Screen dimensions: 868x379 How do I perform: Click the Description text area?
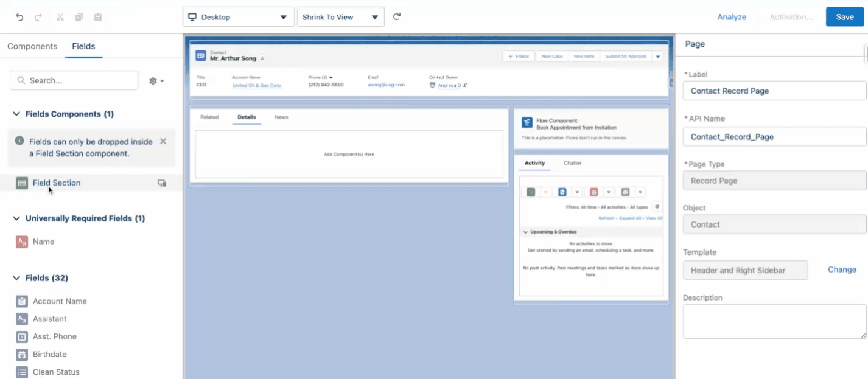pyautogui.click(x=774, y=322)
